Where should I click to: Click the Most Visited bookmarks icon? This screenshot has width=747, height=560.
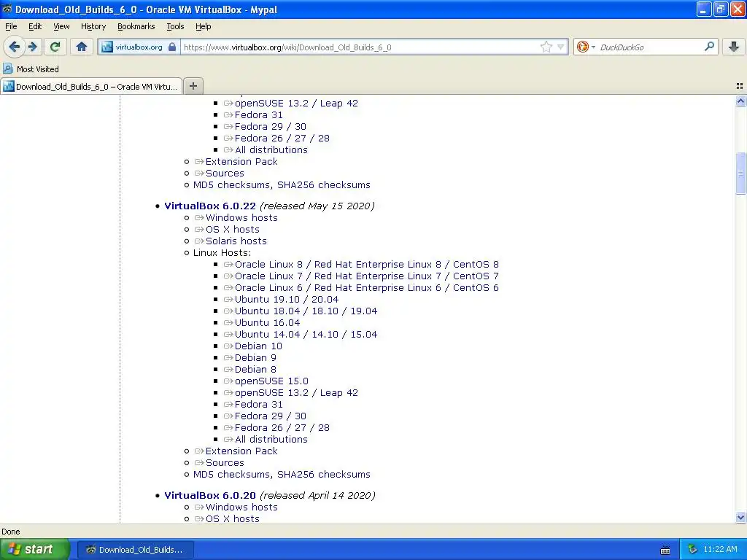click(x=7, y=69)
